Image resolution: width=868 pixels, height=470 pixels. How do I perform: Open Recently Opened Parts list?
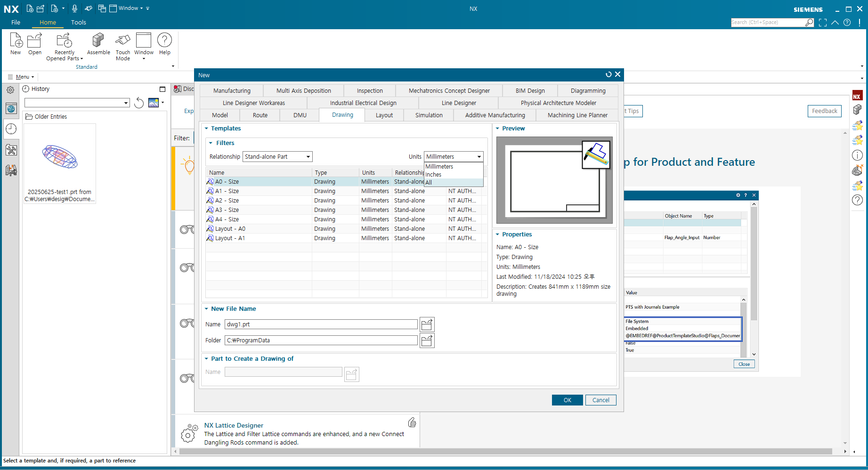[x=65, y=47]
